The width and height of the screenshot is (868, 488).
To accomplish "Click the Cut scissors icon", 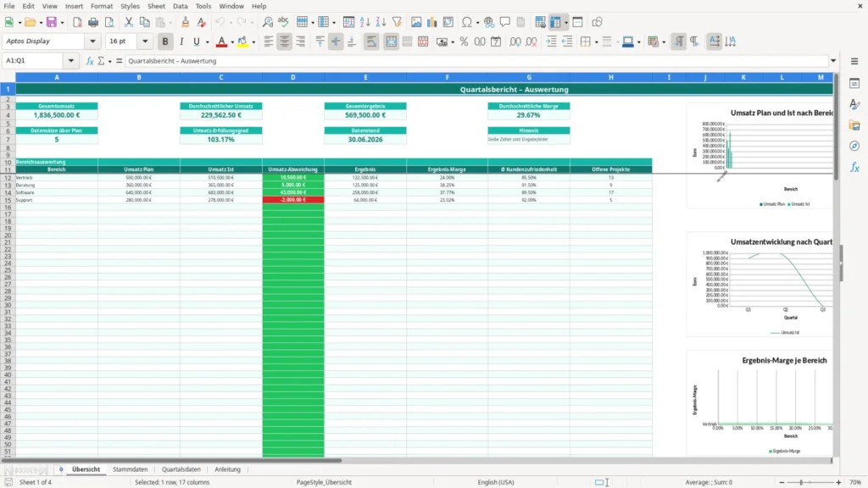I will [x=129, y=22].
